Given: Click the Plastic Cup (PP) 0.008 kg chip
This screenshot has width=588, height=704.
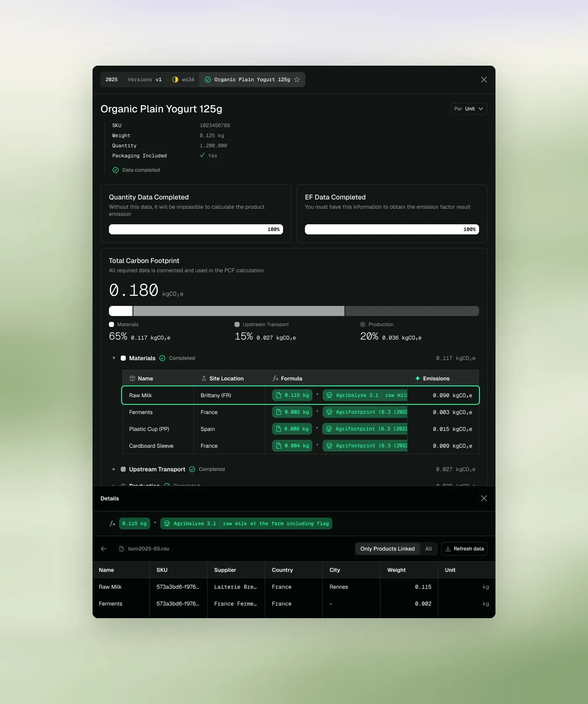Looking at the screenshot, I should coord(292,429).
